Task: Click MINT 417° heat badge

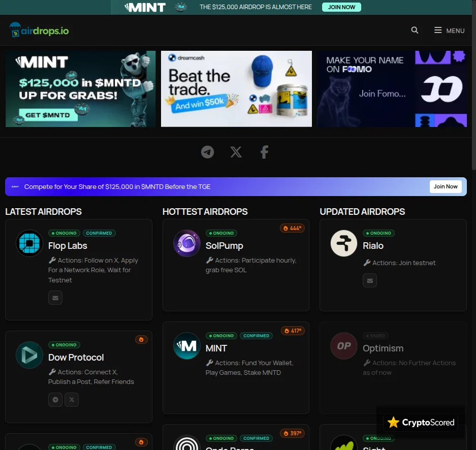Action: coord(293,331)
